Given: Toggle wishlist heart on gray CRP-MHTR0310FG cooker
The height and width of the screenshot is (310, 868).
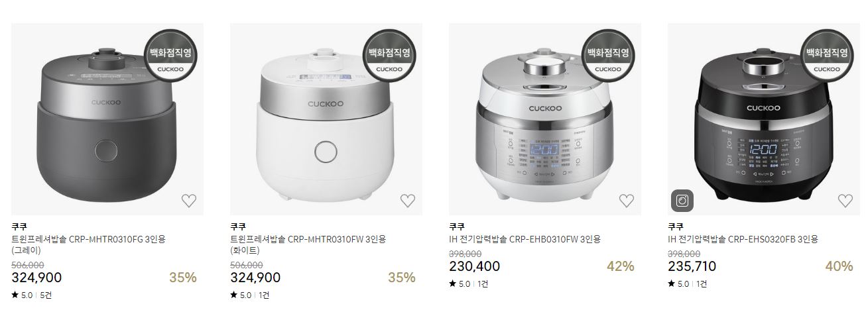Looking at the screenshot, I should 188,201.
